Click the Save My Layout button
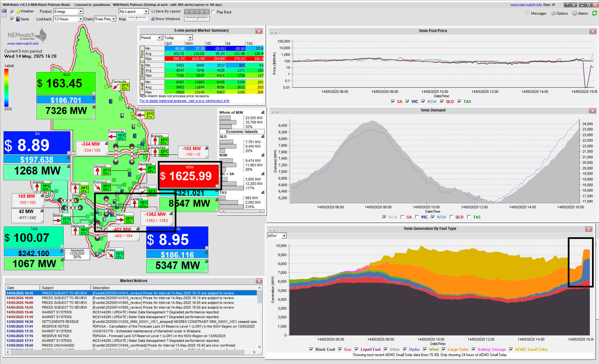Viewport: 599px width, 364px height. tap(166, 11)
